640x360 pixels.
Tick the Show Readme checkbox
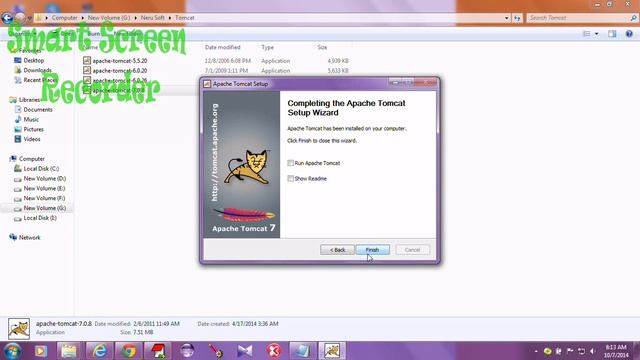point(291,178)
